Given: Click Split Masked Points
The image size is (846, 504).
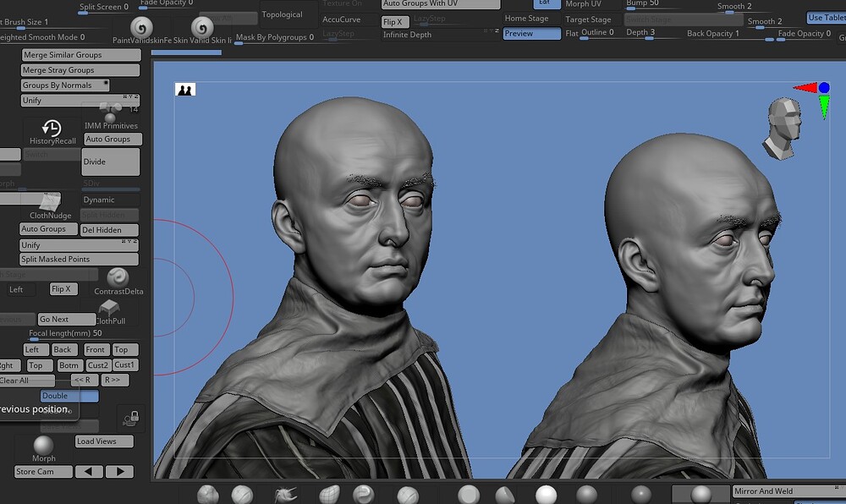Looking at the screenshot, I should point(79,260).
